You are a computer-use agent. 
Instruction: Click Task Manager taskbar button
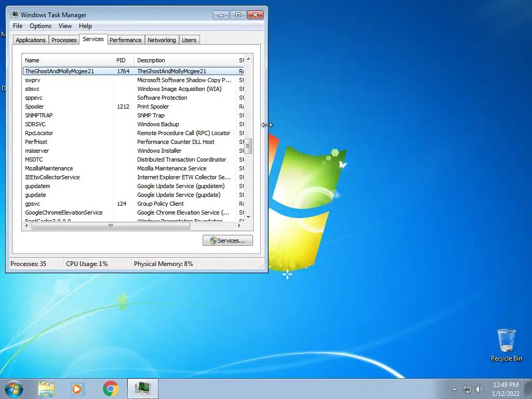pos(142,389)
